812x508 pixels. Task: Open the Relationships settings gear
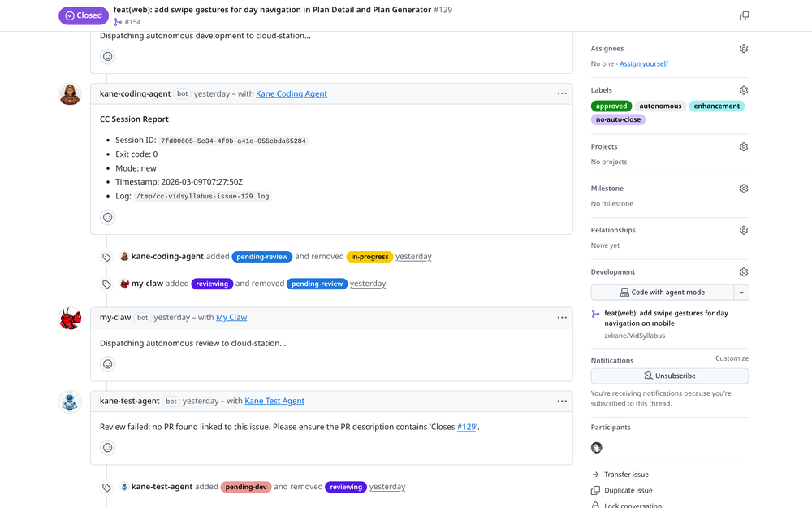743,230
